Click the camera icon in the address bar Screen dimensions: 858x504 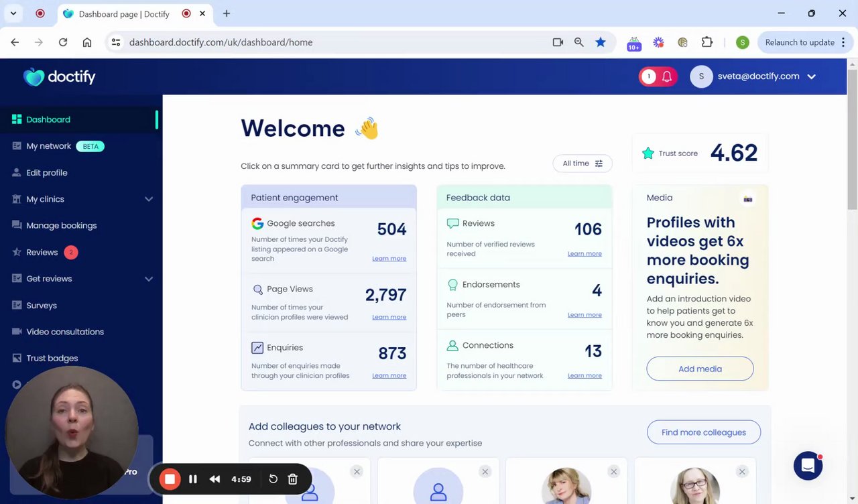pos(558,42)
